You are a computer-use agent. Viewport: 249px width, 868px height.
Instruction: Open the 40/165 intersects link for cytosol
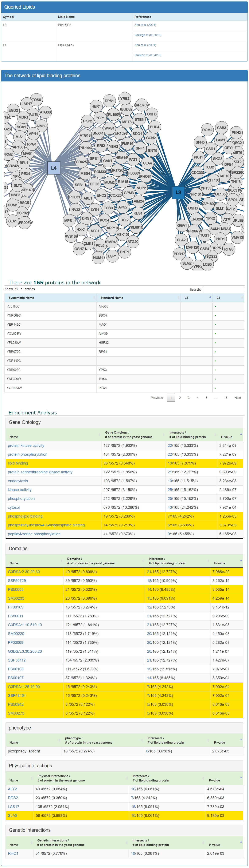click(170, 507)
